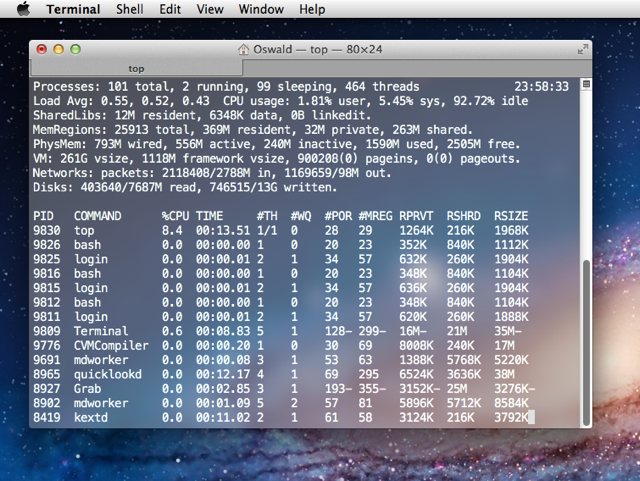The image size is (640, 481).
Task: Click the home folder icon in title bar
Action: tap(244, 48)
